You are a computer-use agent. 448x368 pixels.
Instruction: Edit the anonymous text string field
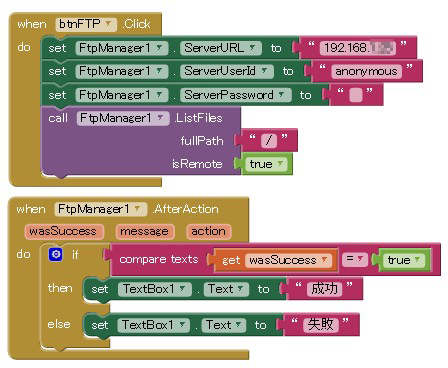(x=366, y=71)
